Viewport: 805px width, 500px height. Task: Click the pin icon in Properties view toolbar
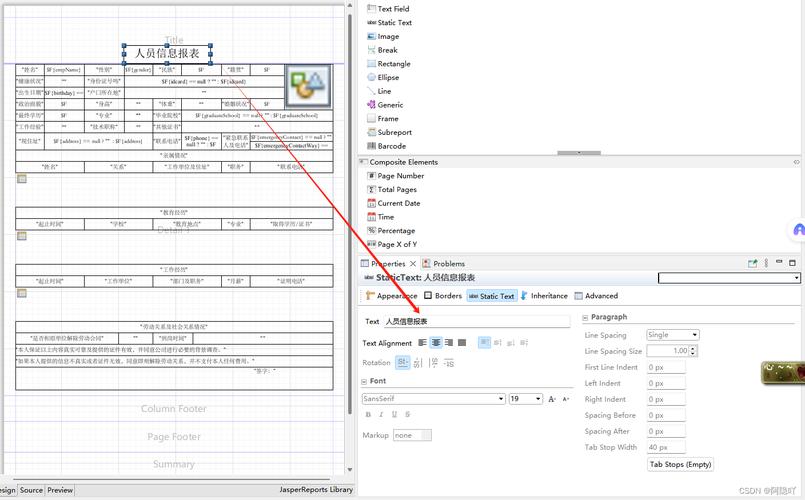coord(753,263)
